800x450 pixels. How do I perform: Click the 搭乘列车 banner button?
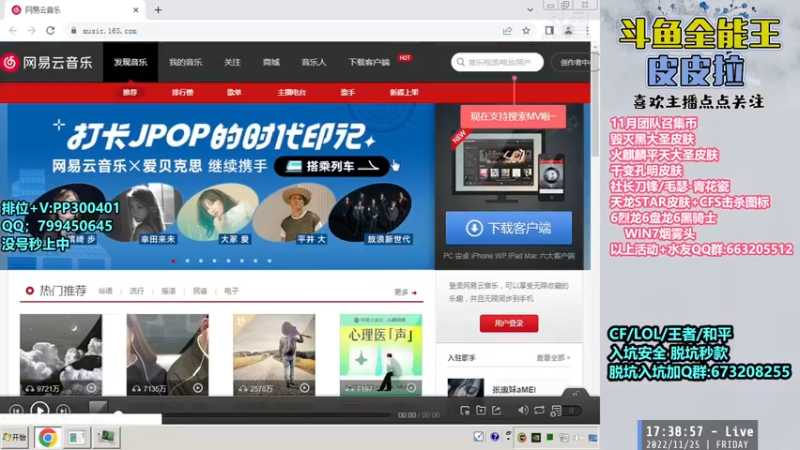[332, 166]
